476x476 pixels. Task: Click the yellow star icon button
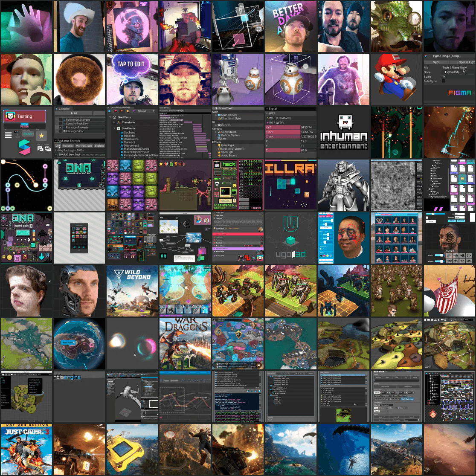click(42, 136)
